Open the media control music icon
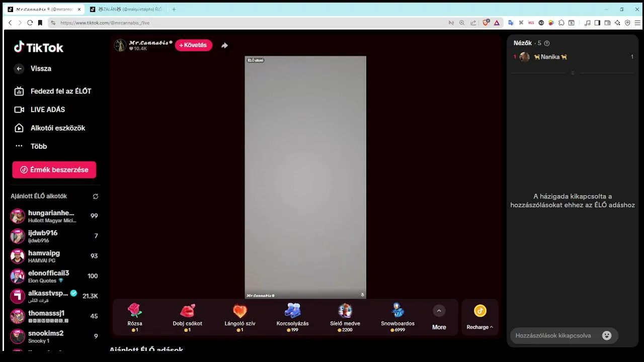The image size is (644, 362). (x=587, y=23)
